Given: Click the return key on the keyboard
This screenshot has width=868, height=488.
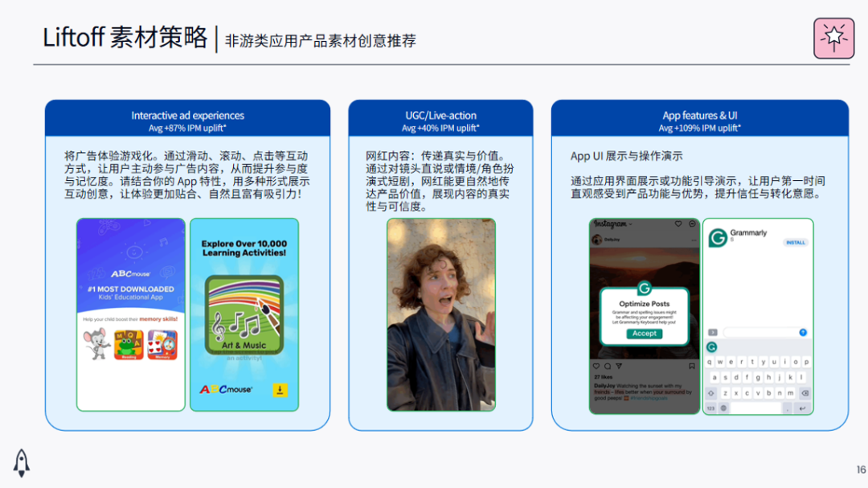Looking at the screenshot, I should click(x=801, y=408).
